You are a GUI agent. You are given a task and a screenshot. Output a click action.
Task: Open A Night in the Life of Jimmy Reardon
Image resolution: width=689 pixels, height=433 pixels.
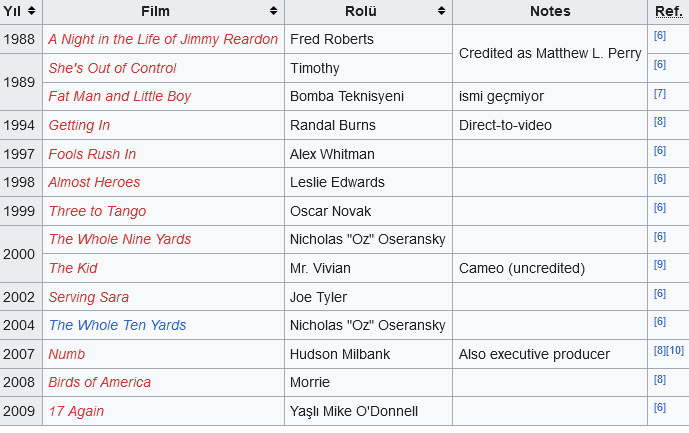click(163, 39)
